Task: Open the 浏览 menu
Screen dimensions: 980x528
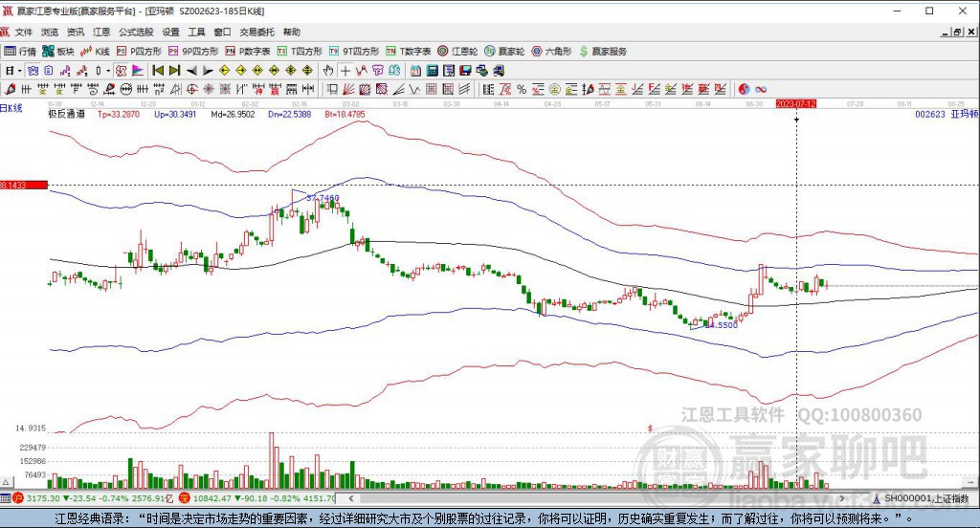Action: 50,32
